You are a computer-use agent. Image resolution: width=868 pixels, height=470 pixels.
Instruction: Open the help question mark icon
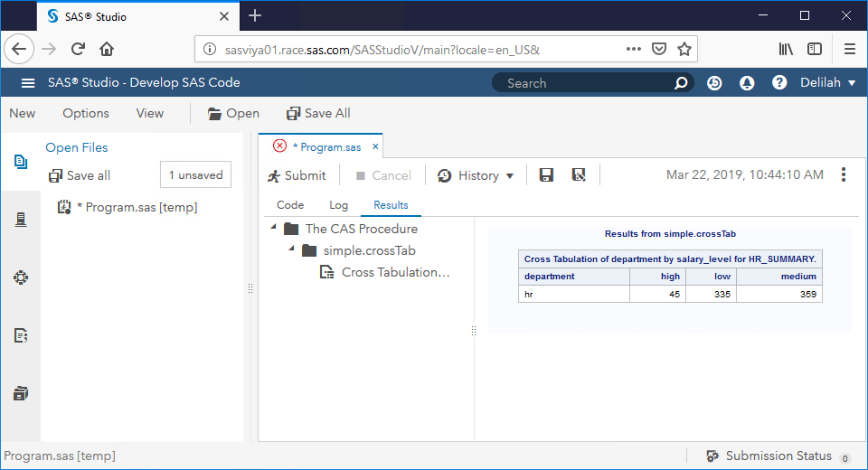tap(779, 83)
